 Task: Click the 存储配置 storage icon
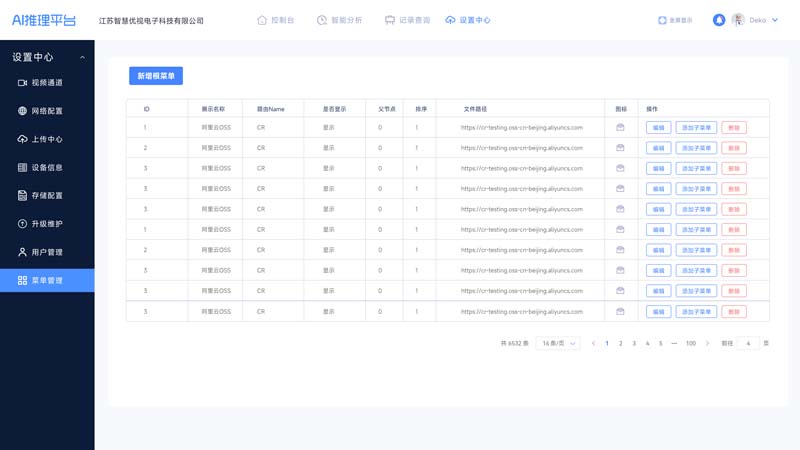[x=22, y=196]
